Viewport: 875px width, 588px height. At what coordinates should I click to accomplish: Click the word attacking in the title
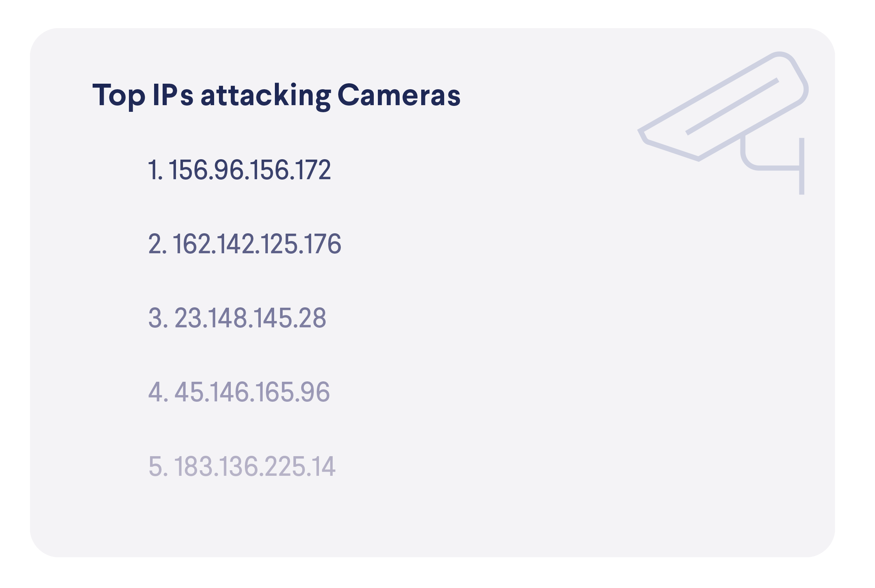(266, 96)
